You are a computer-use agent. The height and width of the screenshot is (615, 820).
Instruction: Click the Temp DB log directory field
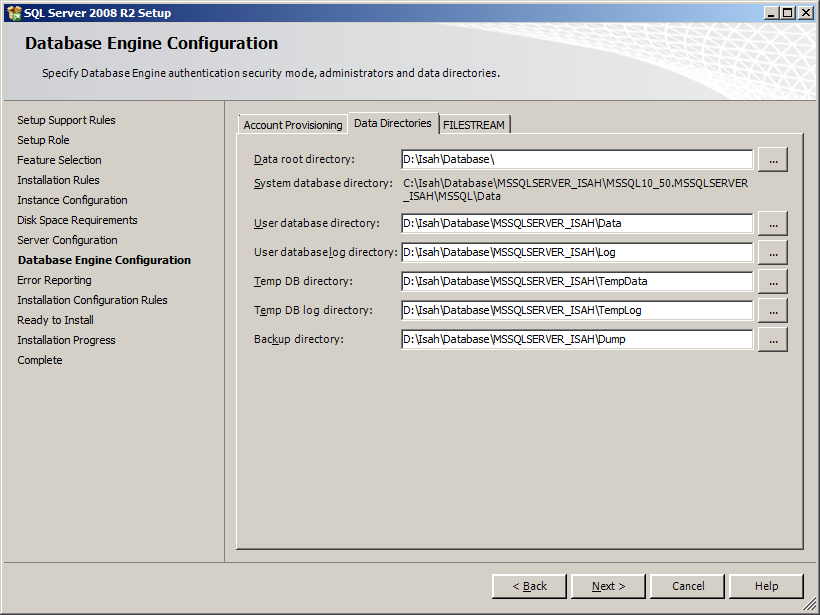coord(575,310)
